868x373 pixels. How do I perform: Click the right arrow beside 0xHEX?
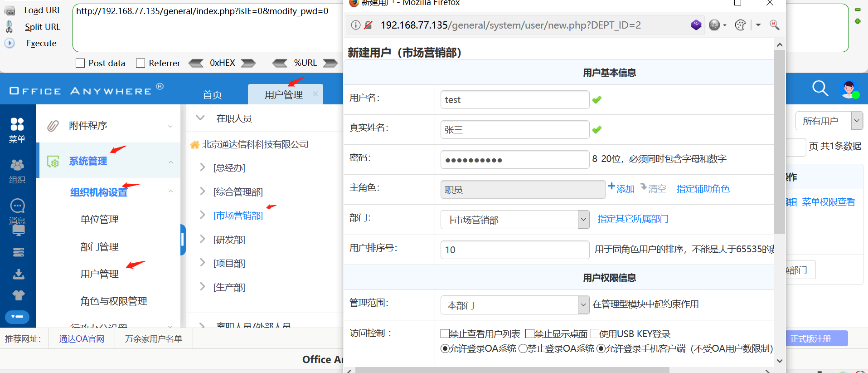[x=248, y=63]
